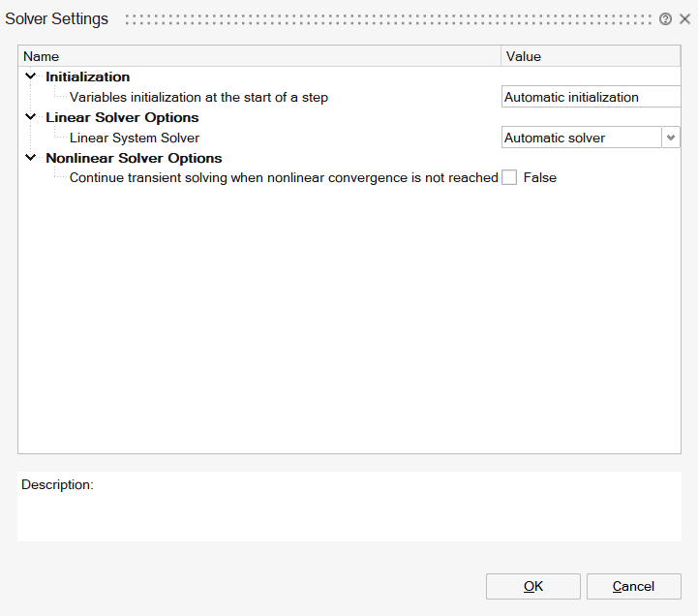This screenshot has width=698, height=616.
Task: Select the Initialization group label
Action: (87, 77)
